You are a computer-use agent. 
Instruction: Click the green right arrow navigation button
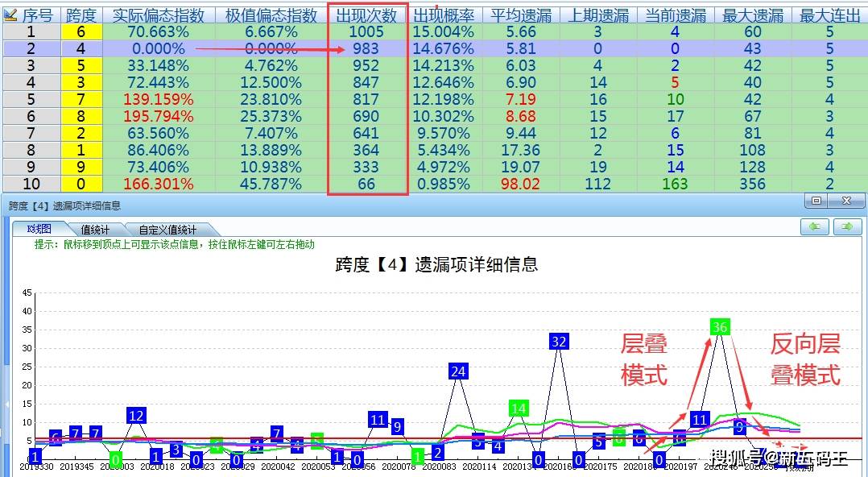pos(848,226)
